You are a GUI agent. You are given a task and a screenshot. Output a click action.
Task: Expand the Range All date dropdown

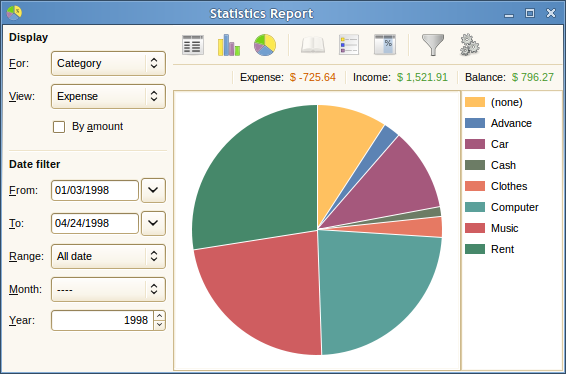(x=108, y=256)
